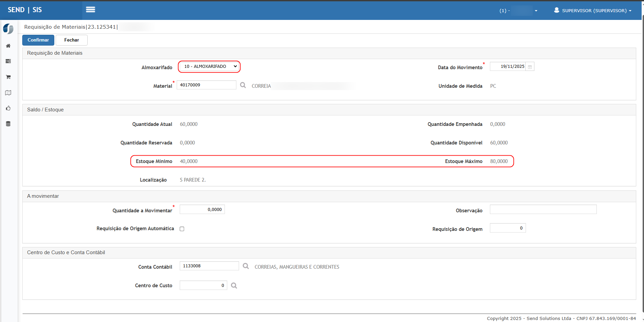Click the search icon beside Centro de Custo

pos(234,286)
